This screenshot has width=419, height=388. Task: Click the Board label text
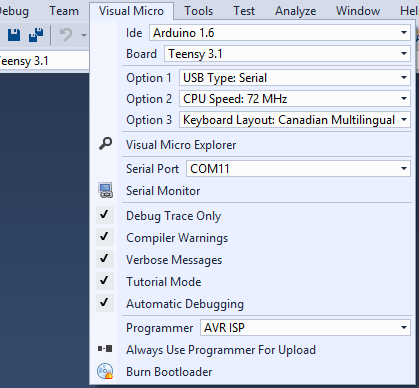[141, 54]
